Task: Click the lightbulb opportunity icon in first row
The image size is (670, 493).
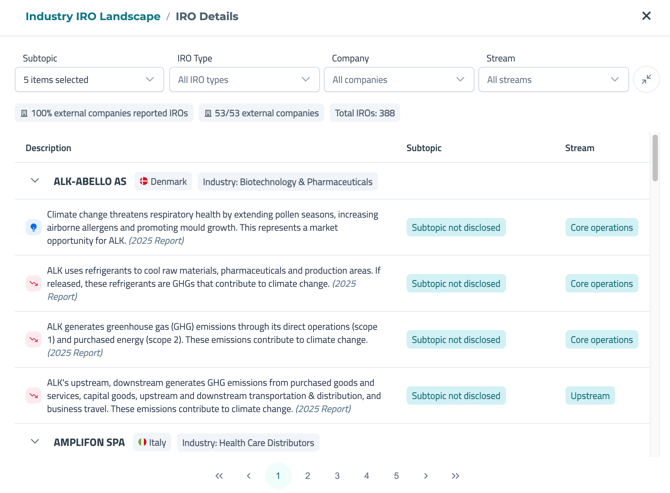Action: pyautogui.click(x=33, y=228)
